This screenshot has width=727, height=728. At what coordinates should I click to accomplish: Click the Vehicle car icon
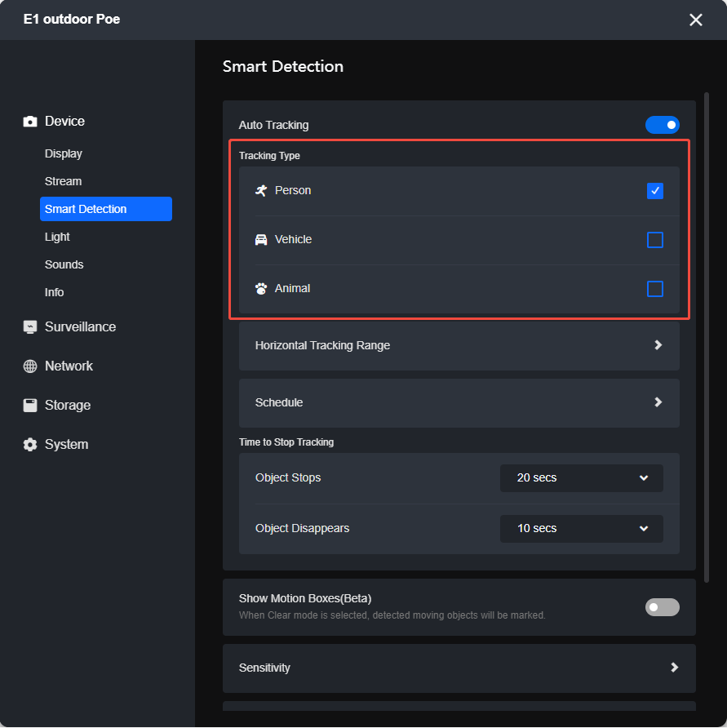(x=261, y=240)
